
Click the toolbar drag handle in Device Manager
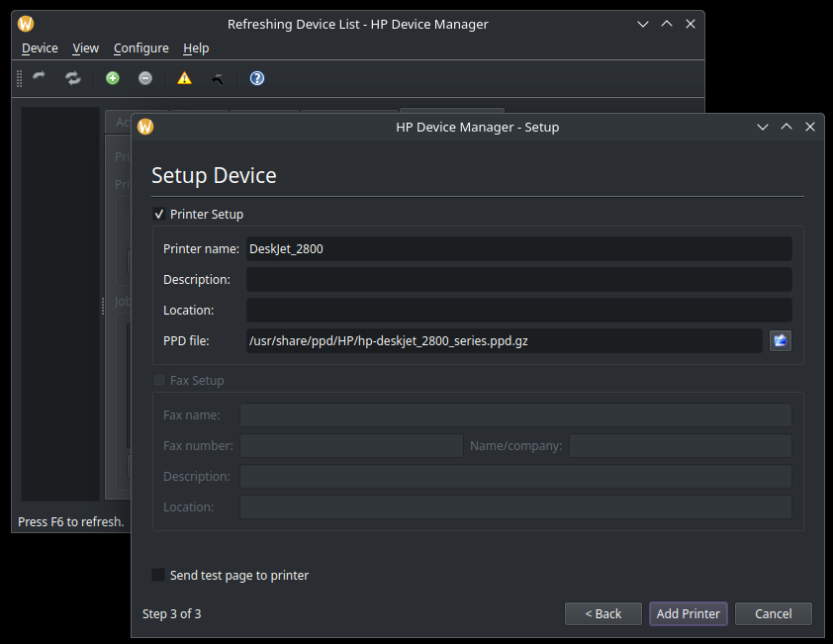[20, 78]
